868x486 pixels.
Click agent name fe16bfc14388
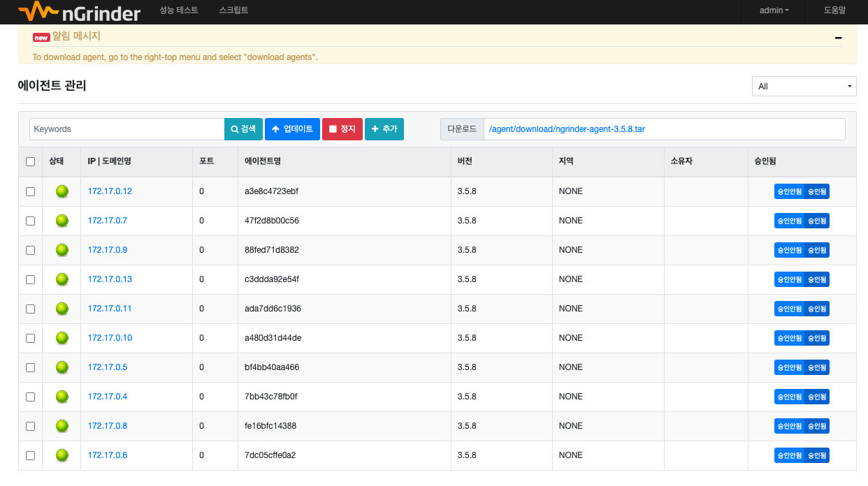(x=270, y=426)
